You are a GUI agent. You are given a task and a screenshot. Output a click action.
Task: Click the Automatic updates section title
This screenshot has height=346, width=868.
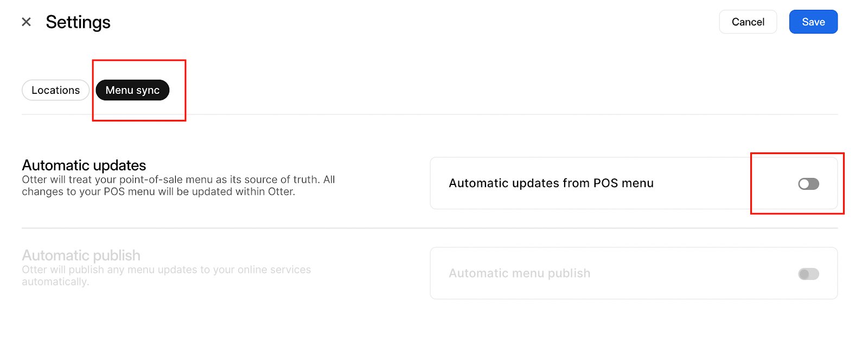[84, 165]
